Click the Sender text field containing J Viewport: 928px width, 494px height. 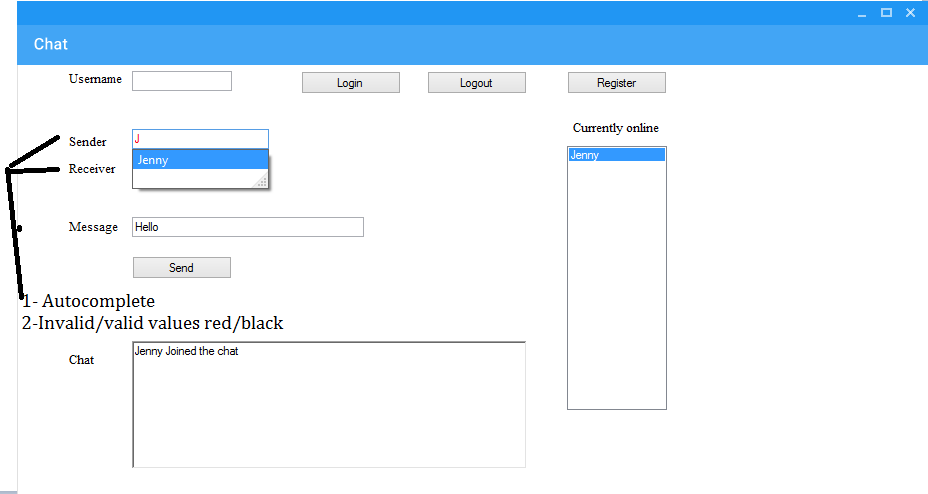pos(200,139)
